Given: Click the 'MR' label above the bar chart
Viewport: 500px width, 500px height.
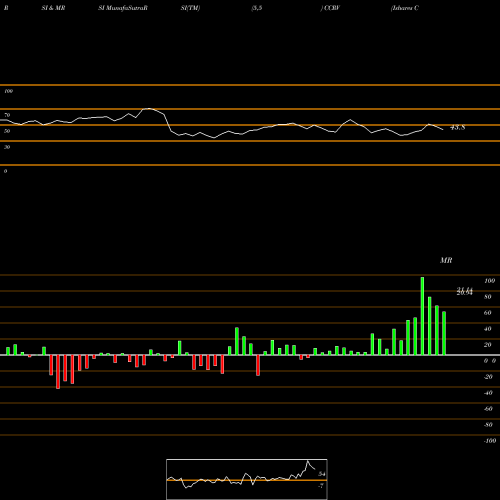Looking at the screenshot, I should point(446,260).
